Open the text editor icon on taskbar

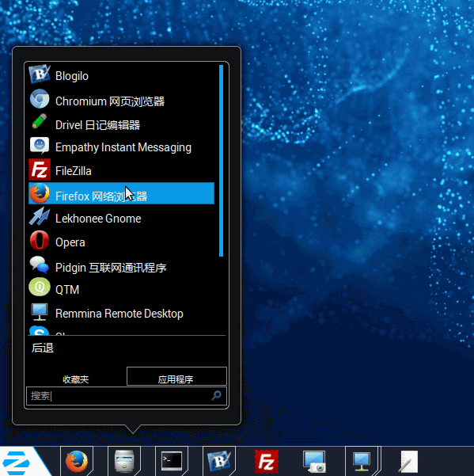[408, 462]
